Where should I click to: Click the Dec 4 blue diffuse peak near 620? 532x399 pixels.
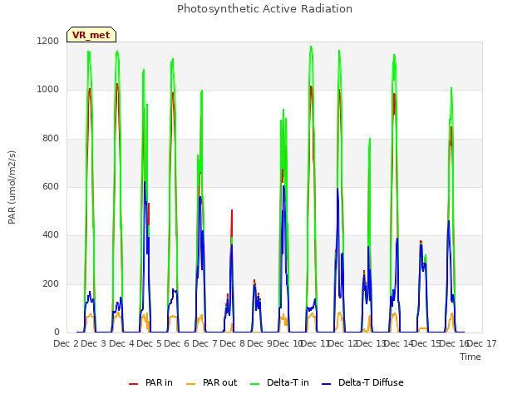click(145, 183)
